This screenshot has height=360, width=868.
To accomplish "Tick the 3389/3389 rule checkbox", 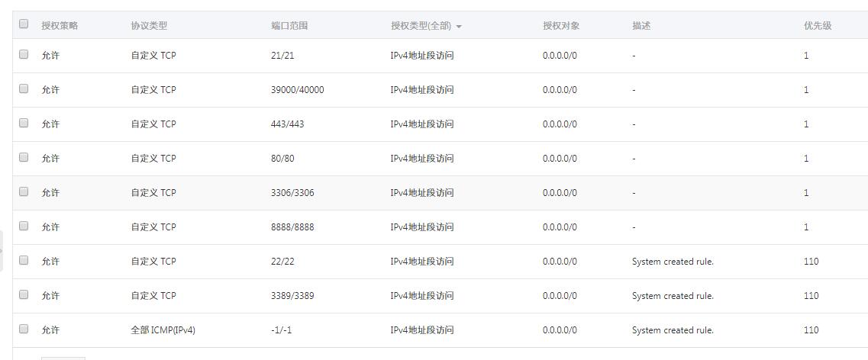I will [x=23, y=294].
